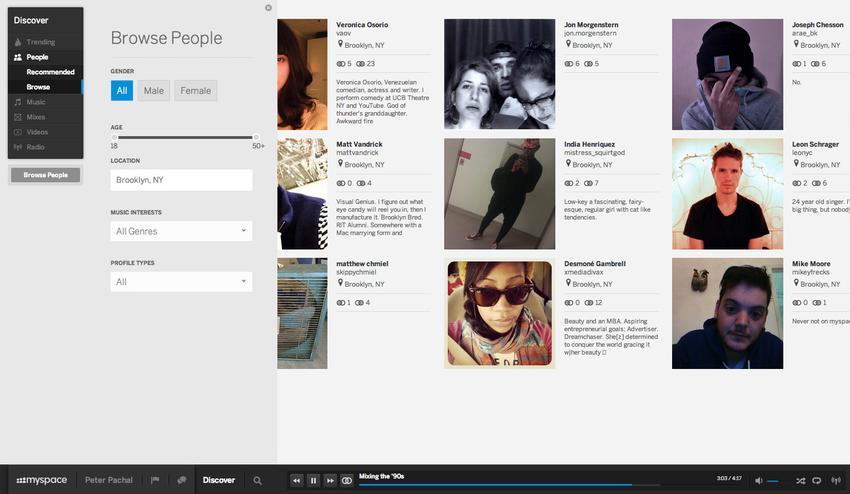
Task: Click the Brooklyn, NY location field
Action: (x=181, y=180)
